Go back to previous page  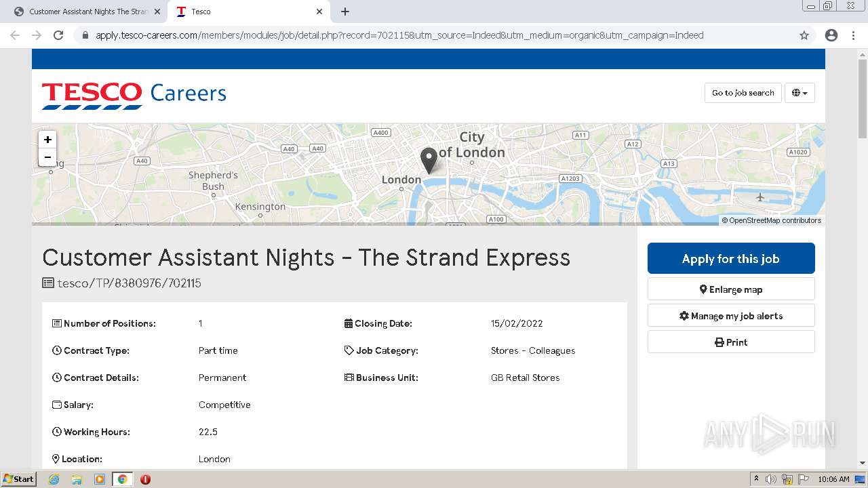[15, 35]
